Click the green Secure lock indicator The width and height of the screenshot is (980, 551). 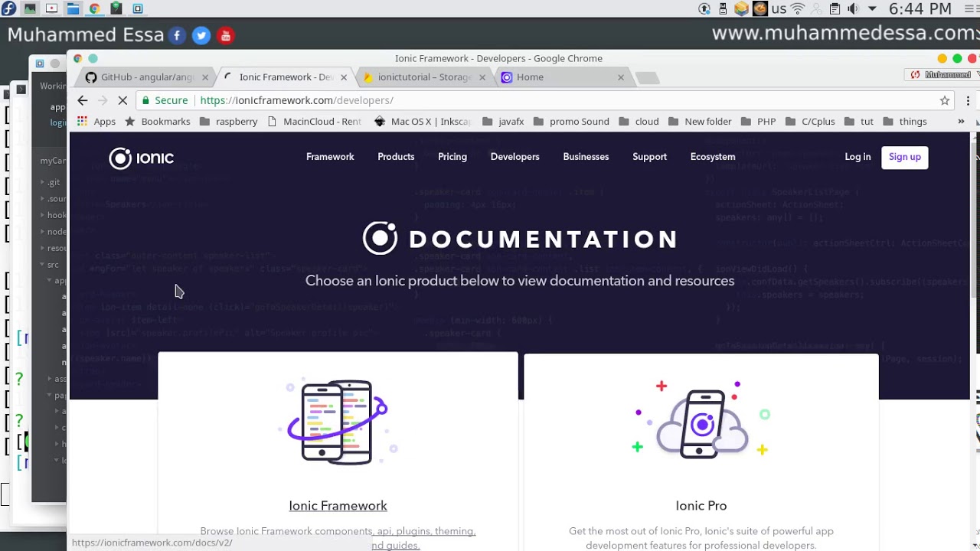tap(165, 100)
